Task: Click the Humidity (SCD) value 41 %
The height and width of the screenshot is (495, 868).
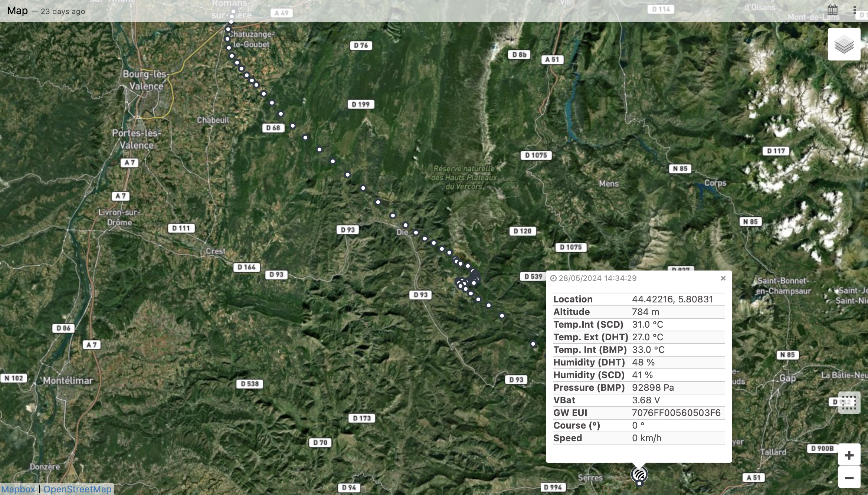Action: coord(642,375)
